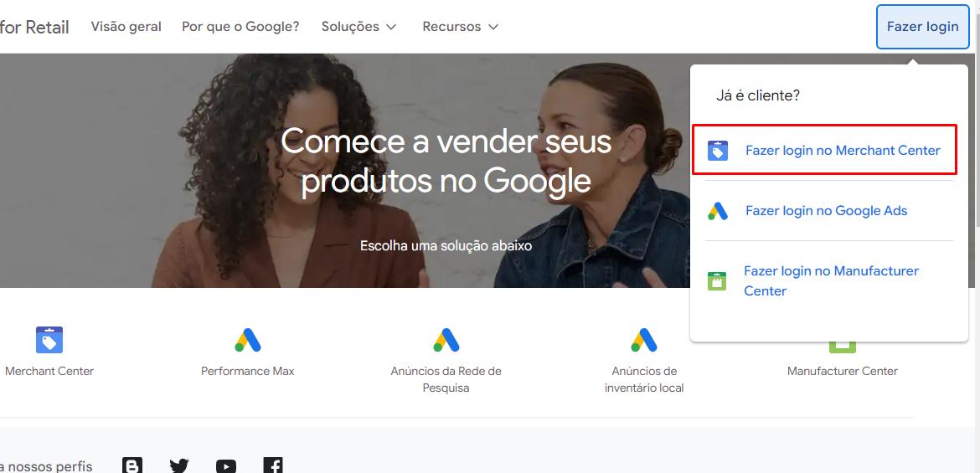Click the Merchant Center solution label
The height and width of the screenshot is (473, 980).
click(x=49, y=371)
